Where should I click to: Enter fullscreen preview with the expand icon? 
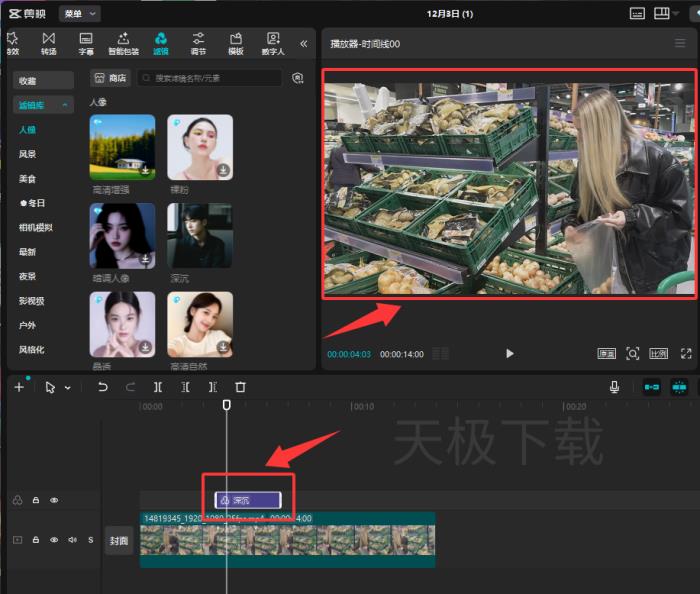coord(686,353)
